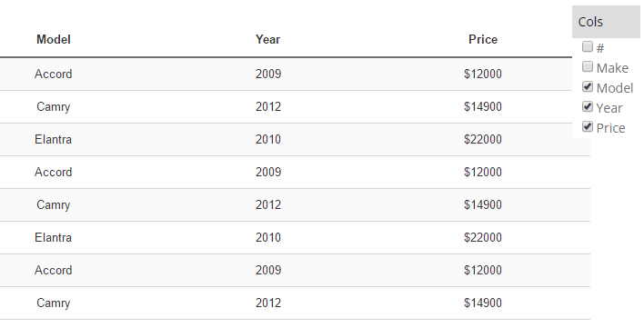The image size is (644, 328).
Task: Click the Price label in Cols list
Action: tap(610, 128)
